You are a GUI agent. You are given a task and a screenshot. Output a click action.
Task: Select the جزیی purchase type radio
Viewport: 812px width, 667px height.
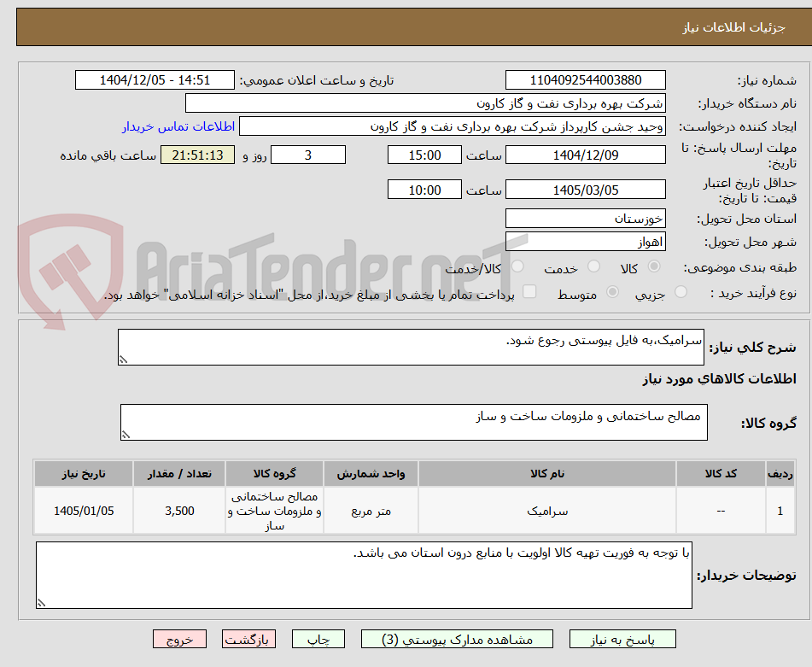pos(681,292)
